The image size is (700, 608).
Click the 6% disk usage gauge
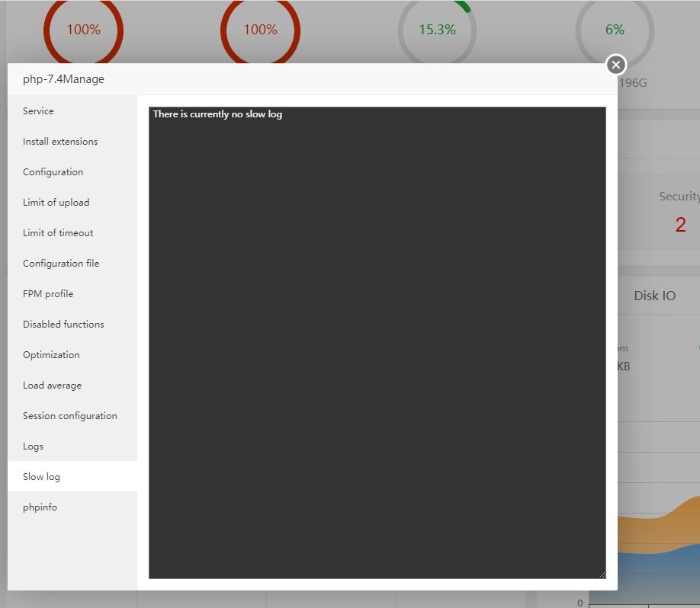tap(615, 30)
